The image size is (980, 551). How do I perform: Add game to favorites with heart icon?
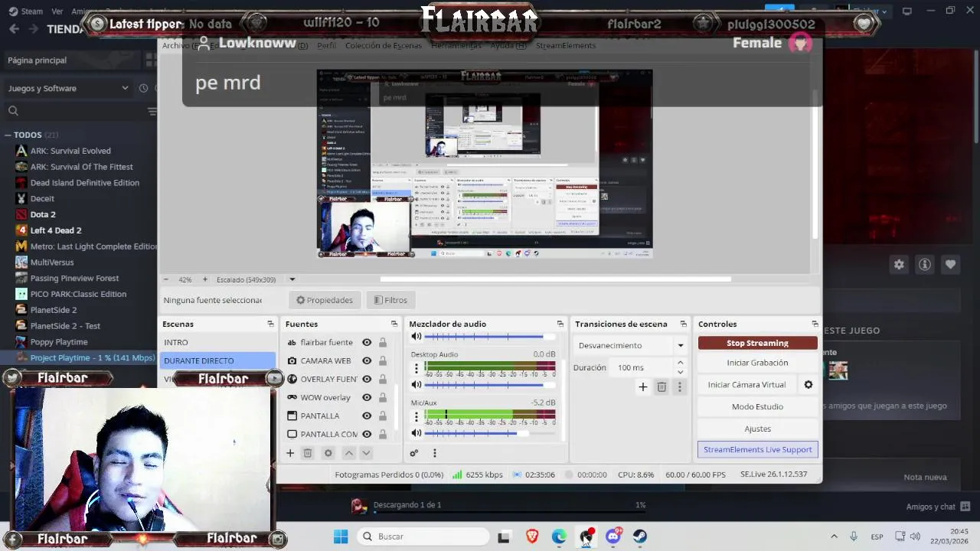[x=950, y=265]
